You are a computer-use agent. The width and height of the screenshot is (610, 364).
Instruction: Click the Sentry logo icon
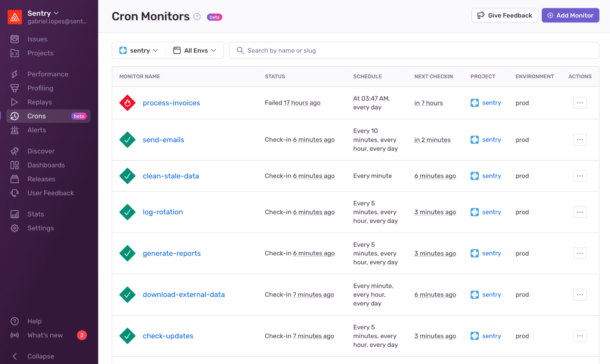click(14, 17)
